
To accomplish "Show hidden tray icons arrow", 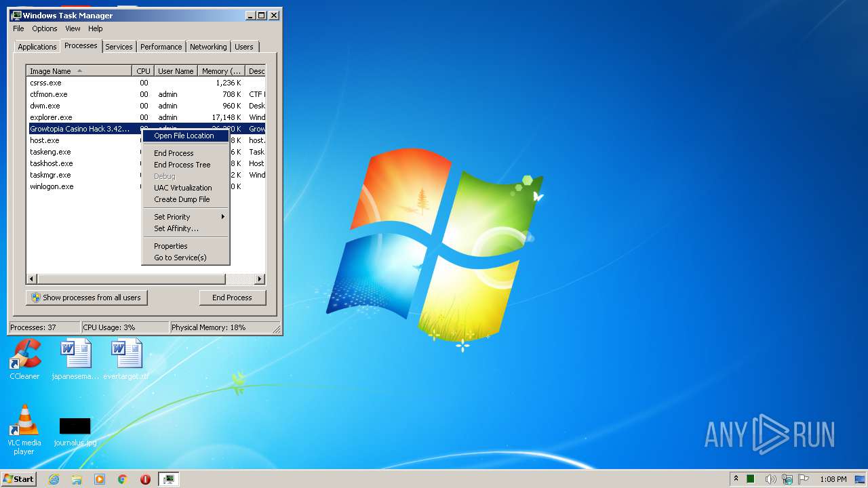I will coord(736,479).
